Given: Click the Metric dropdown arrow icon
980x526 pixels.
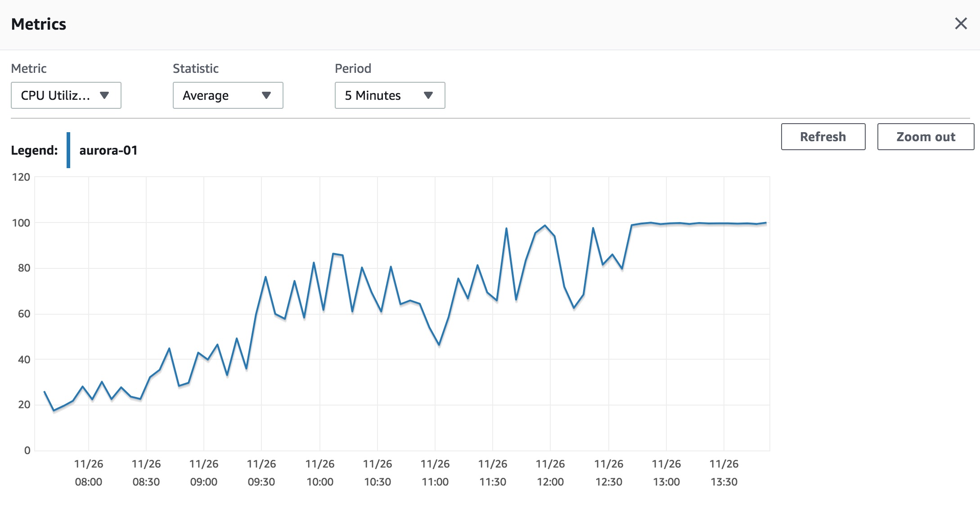Looking at the screenshot, I should click(104, 95).
